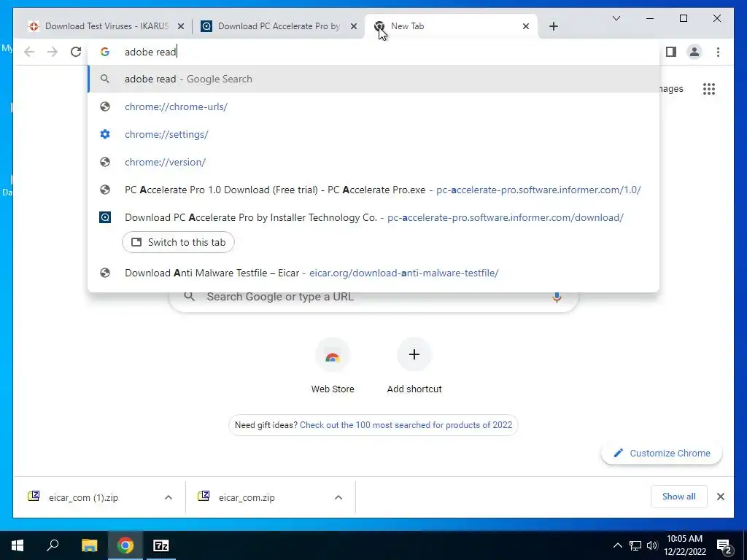747x560 pixels.
Task: Open eicar_com.zip download item
Action: pos(247,497)
